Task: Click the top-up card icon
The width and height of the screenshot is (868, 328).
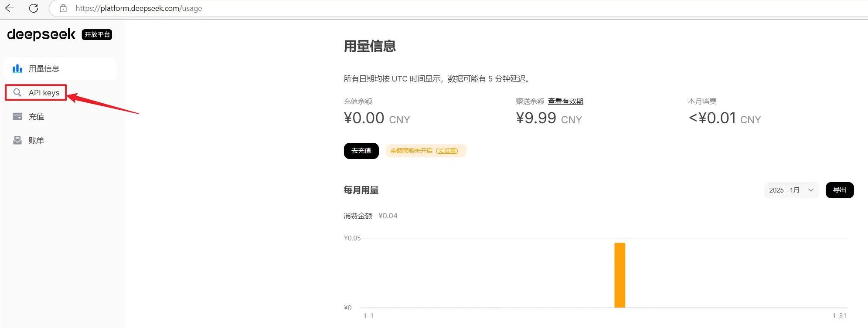Action: (x=17, y=117)
